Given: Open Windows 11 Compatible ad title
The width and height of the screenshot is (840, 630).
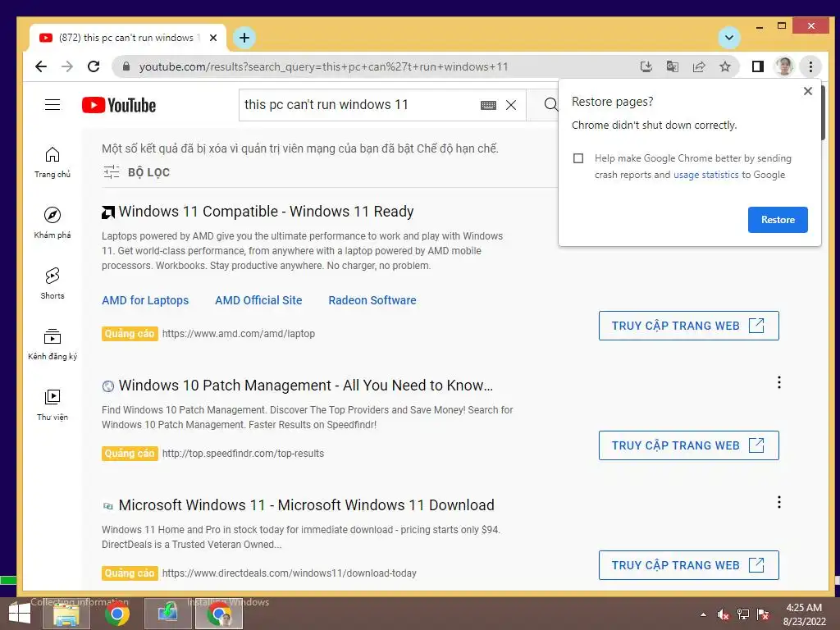Looking at the screenshot, I should pyautogui.click(x=267, y=212).
